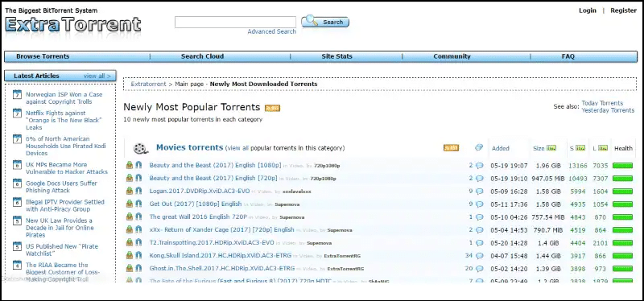
Task: Click comments icon in table header
Action: pos(479,148)
